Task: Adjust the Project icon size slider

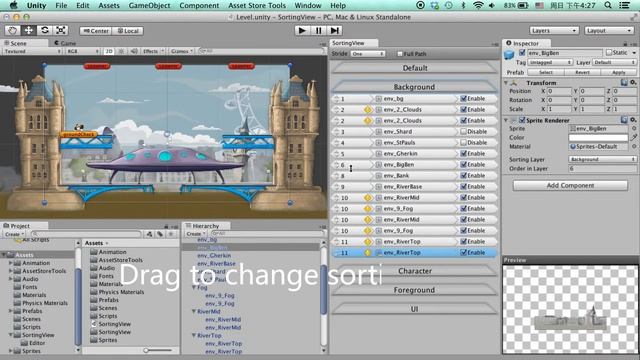Action: pos(146,350)
